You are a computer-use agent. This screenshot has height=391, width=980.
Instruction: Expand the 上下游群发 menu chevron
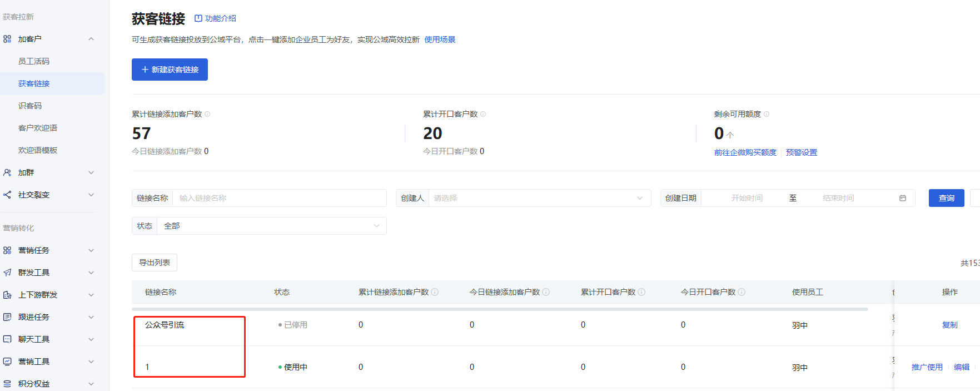coord(91,295)
